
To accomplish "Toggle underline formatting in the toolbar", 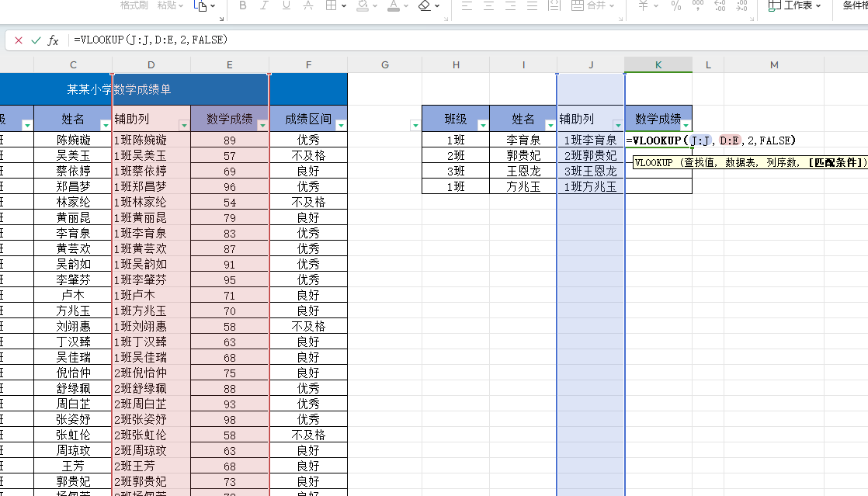I will coord(286,5).
